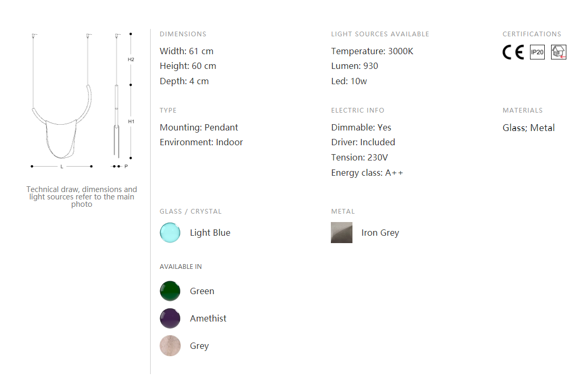Click the Light Blue label text
The image size is (579, 392).
pyautogui.click(x=210, y=233)
